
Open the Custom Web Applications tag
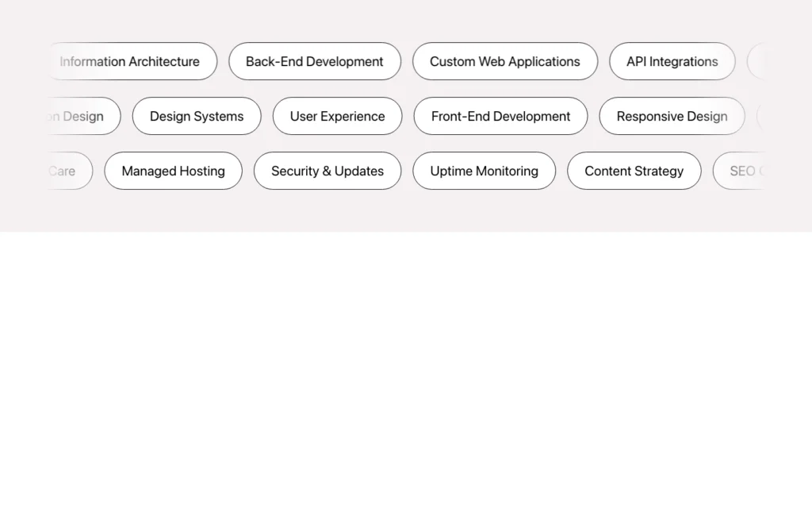505,61
